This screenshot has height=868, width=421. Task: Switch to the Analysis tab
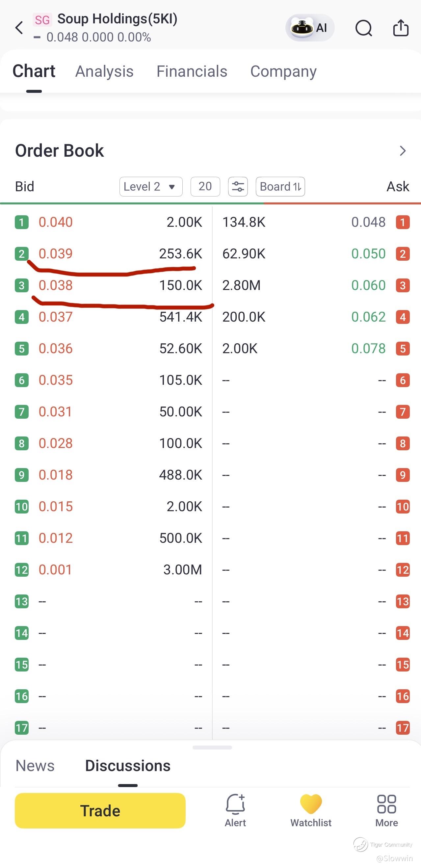[x=104, y=71]
